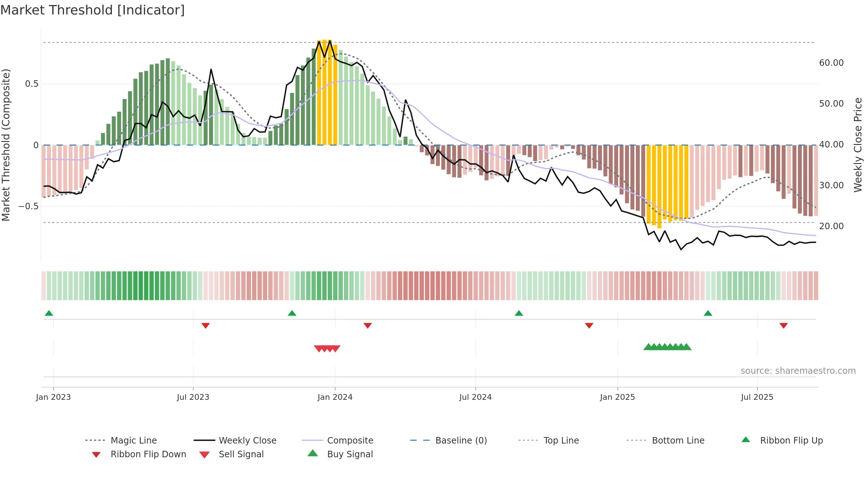Toggle the Weekly Close legend entry
Screen dimensions: 868x488
tap(235, 440)
